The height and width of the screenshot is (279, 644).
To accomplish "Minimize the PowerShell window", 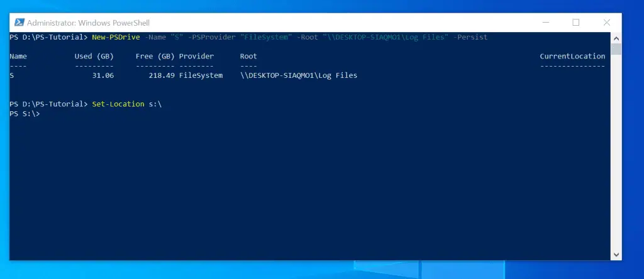I will (x=545, y=23).
